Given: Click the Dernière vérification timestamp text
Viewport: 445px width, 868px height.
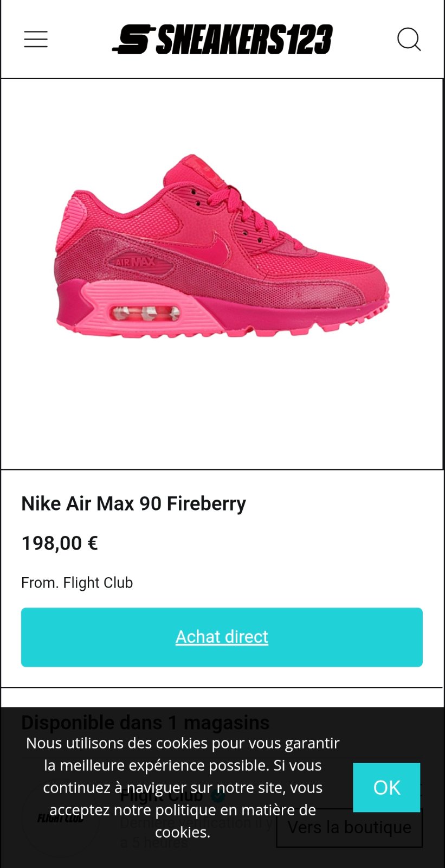Looking at the screenshot, I should click(x=196, y=833).
